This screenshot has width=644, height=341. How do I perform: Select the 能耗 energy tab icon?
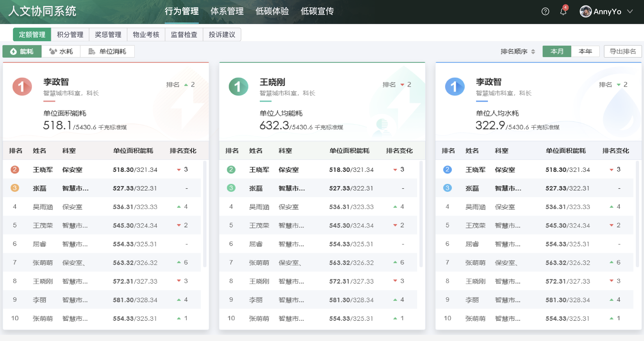tap(13, 51)
